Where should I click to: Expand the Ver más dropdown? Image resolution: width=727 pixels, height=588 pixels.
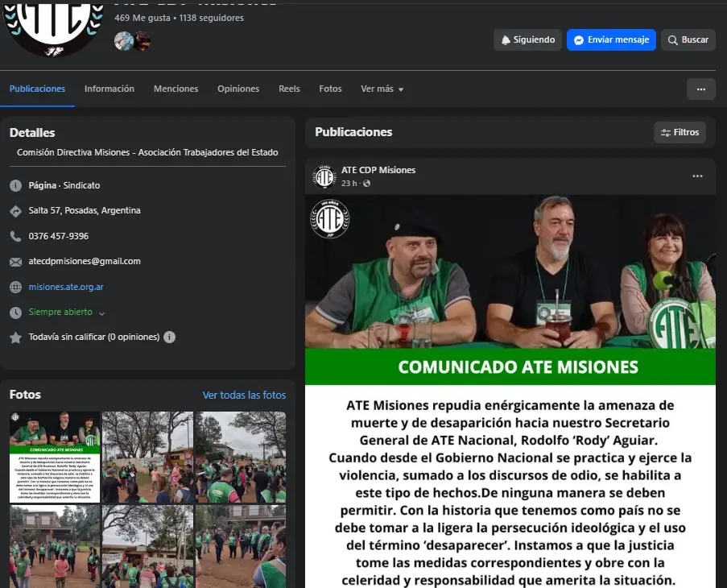point(382,89)
